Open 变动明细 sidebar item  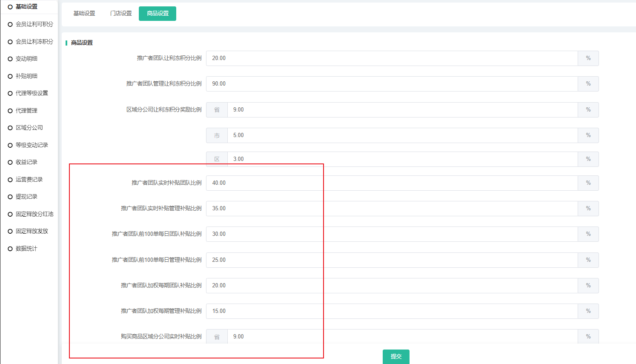click(x=26, y=59)
